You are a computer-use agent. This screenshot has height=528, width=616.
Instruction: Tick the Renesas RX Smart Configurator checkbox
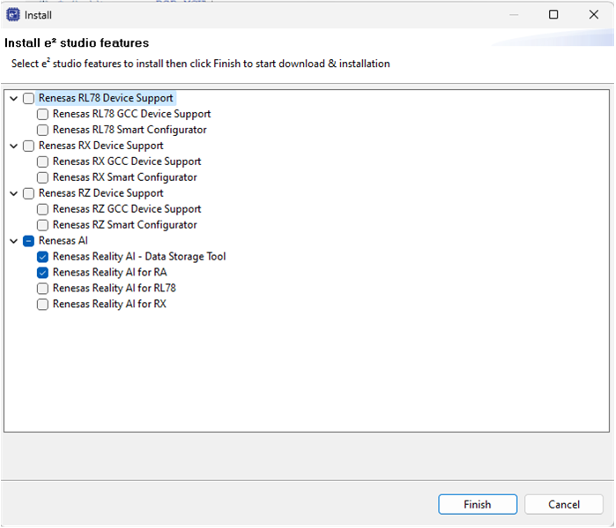[x=43, y=178]
